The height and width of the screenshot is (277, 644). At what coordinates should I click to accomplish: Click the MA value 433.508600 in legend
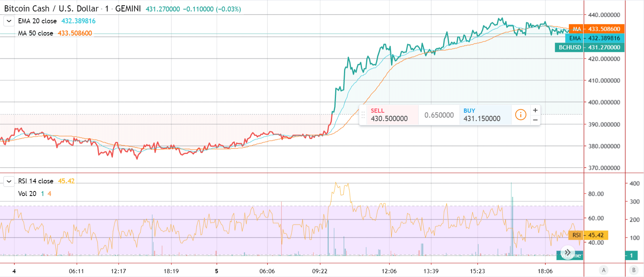click(x=75, y=33)
